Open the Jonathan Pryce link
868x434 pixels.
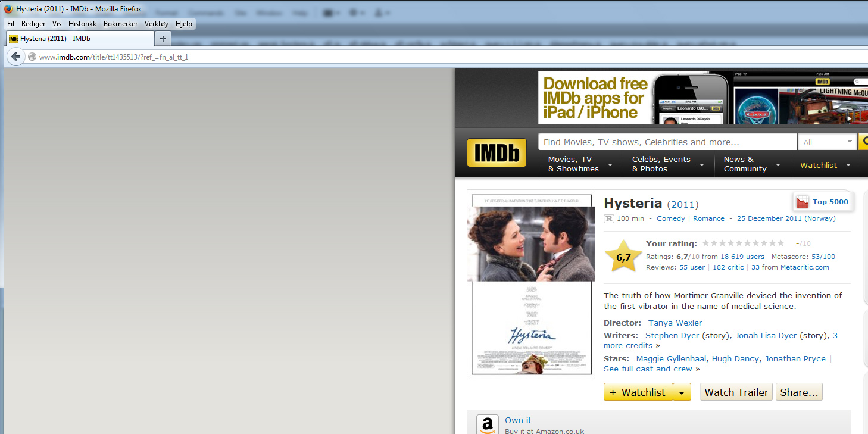tap(795, 358)
